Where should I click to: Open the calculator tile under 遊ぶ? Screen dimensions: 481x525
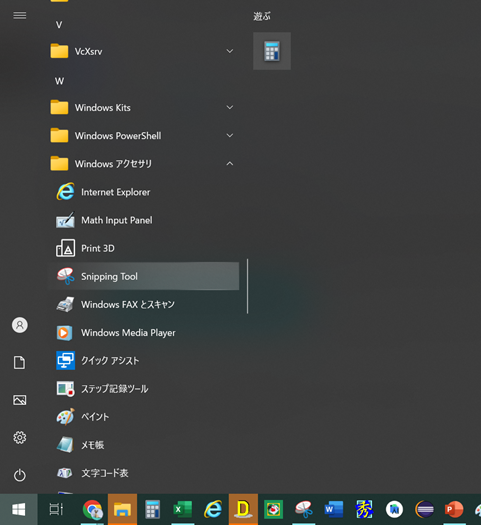pos(272,51)
